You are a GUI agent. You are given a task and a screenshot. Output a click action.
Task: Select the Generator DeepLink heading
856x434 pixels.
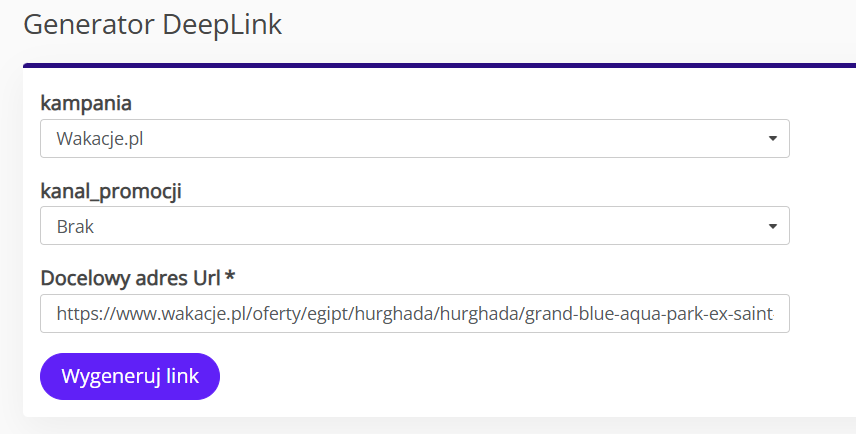click(x=153, y=25)
